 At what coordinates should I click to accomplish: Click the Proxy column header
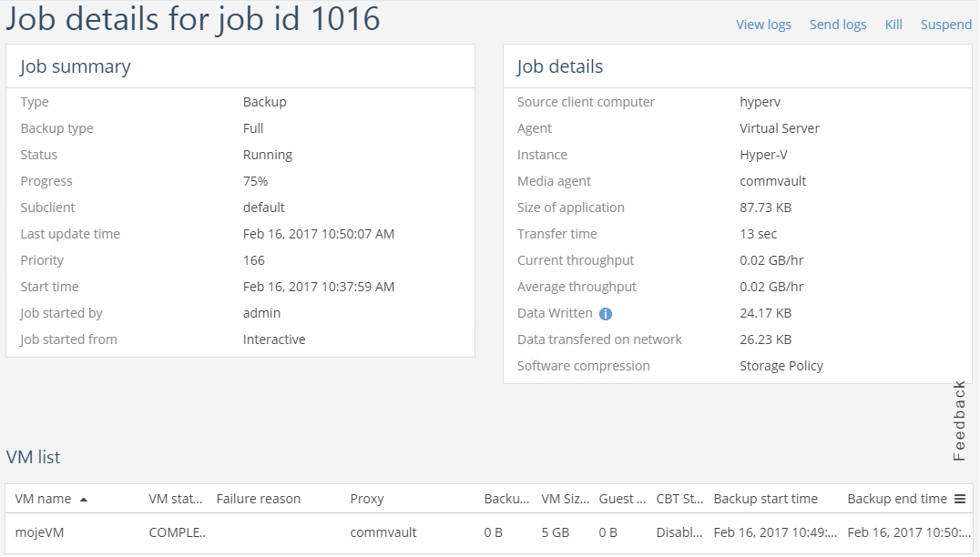click(x=367, y=499)
